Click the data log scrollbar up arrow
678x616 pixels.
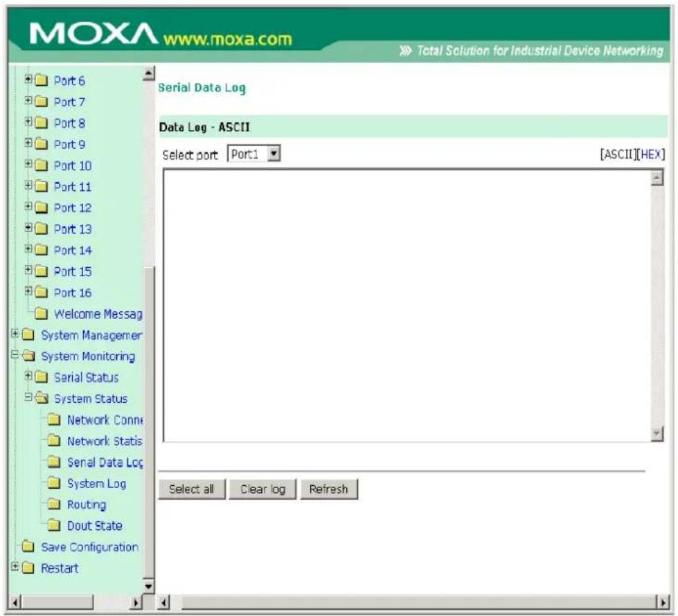pos(657,178)
